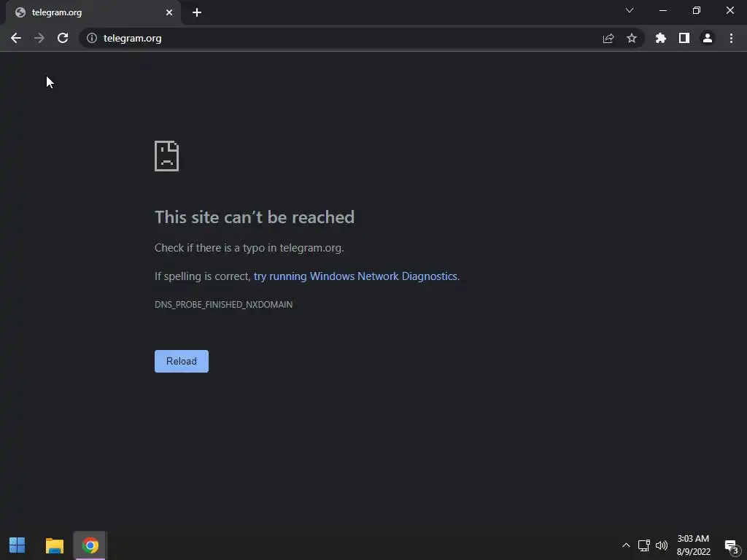Minimize the Chrome window
Viewport: 747px width, 560px height.
click(662, 10)
